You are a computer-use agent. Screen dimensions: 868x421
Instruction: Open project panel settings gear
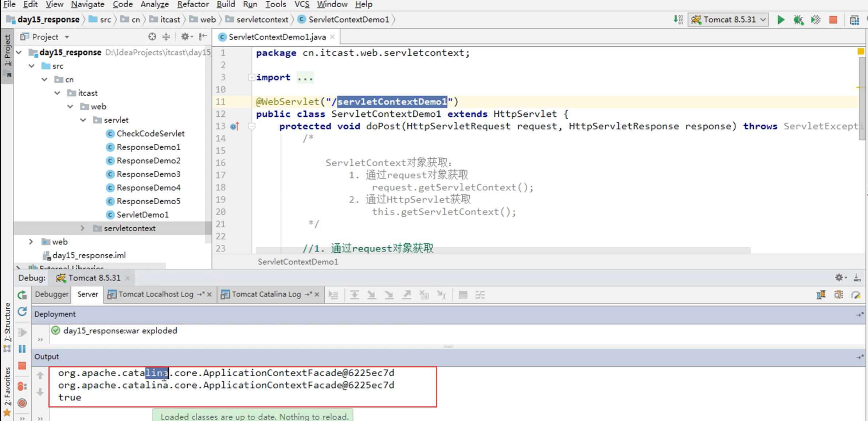(x=186, y=37)
